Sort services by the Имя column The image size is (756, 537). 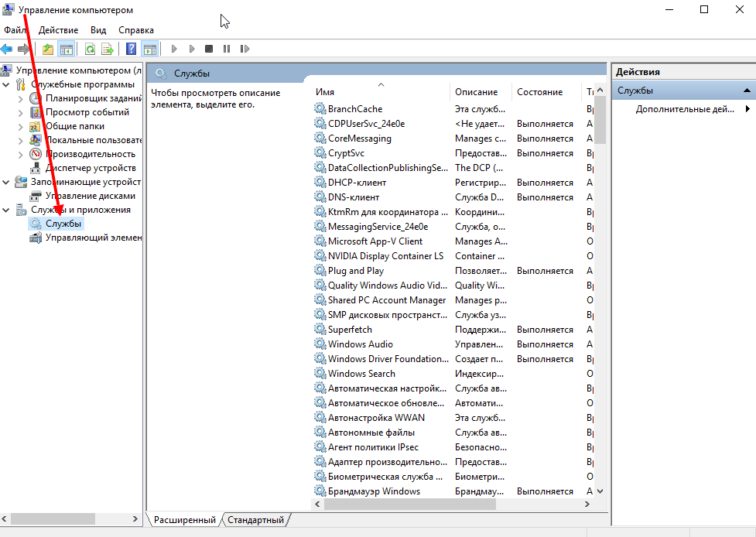pos(381,91)
